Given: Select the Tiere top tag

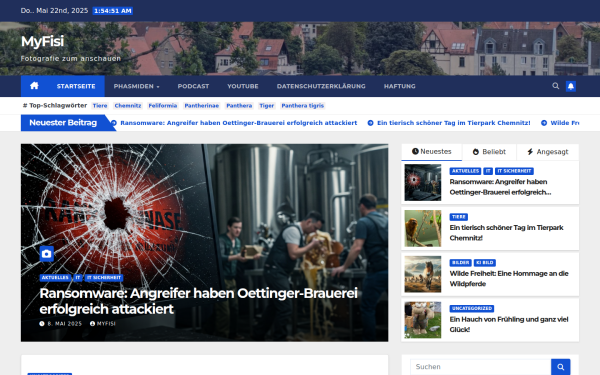Looking at the screenshot, I should tap(100, 106).
